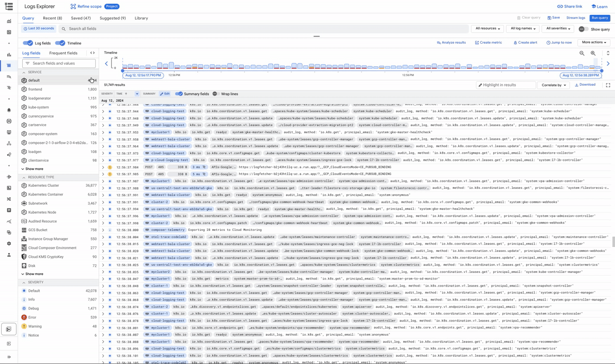Open the More actions dropdown
The image size is (615, 364).
pos(594,42)
